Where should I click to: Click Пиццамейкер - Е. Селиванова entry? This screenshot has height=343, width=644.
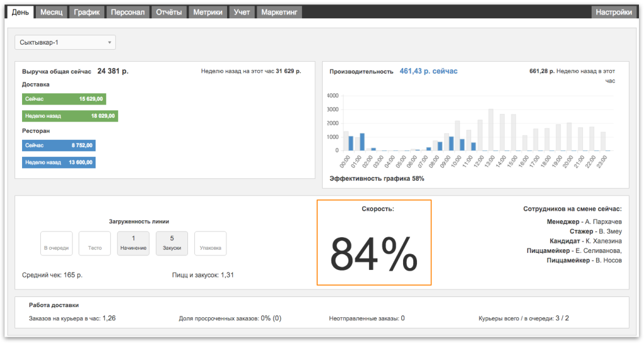click(574, 250)
